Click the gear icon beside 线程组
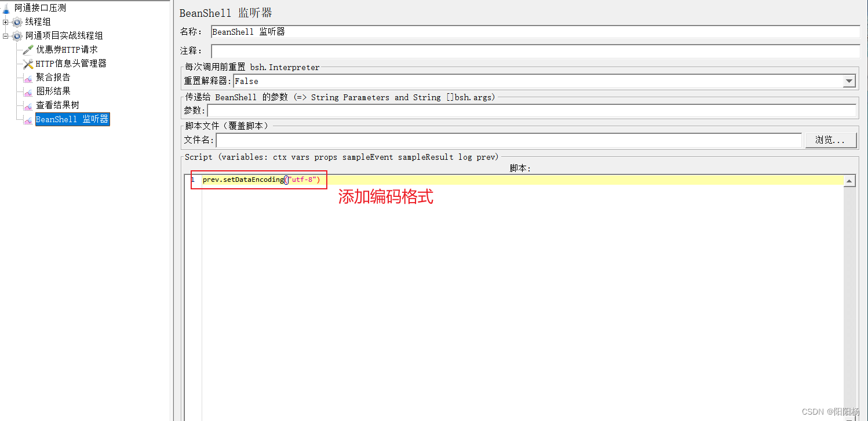 pos(17,22)
